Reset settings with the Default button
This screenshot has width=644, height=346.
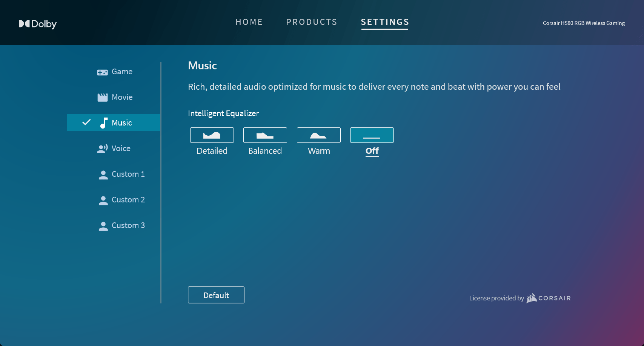point(216,295)
